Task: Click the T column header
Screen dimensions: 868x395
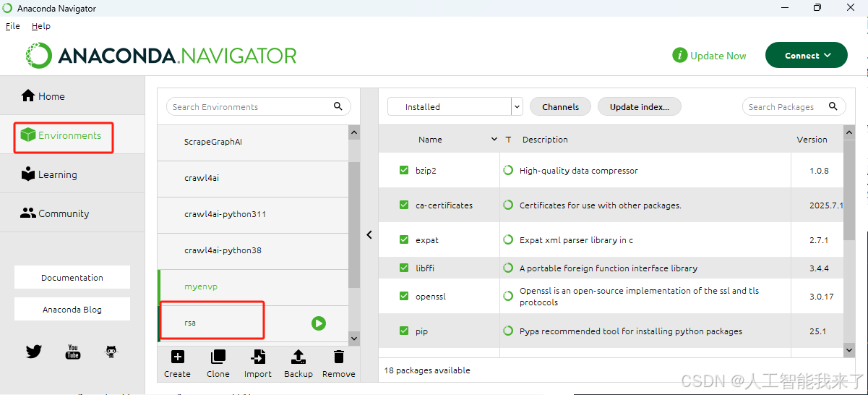Action: 509,140
